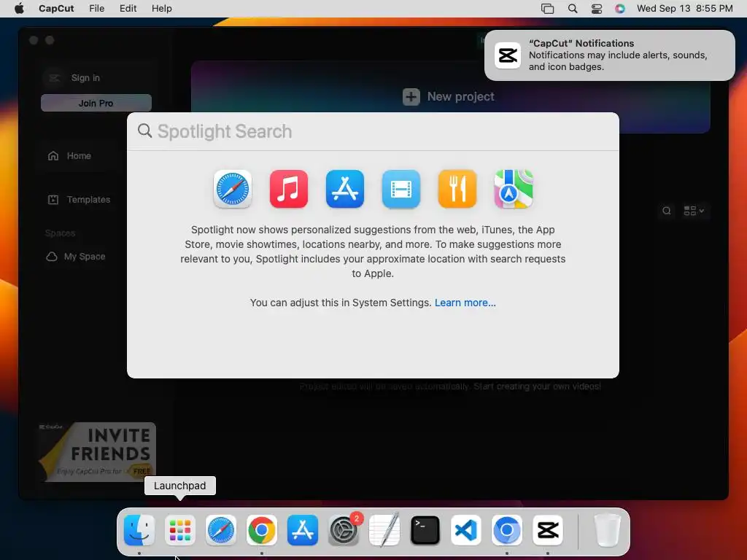Open Visual Studio Code from the Dock
Screen dimensions: 747x560
(x=466, y=530)
